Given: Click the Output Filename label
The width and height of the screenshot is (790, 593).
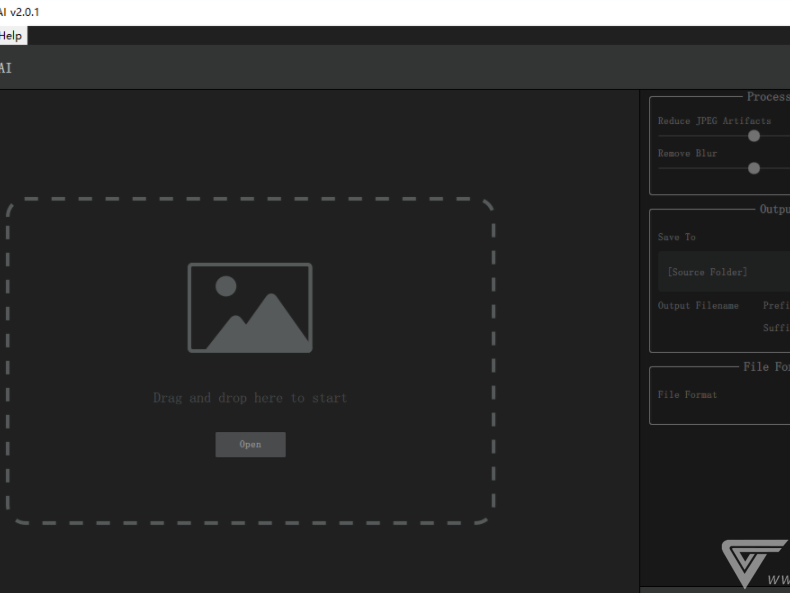Looking at the screenshot, I should pyautogui.click(x=698, y=305).
